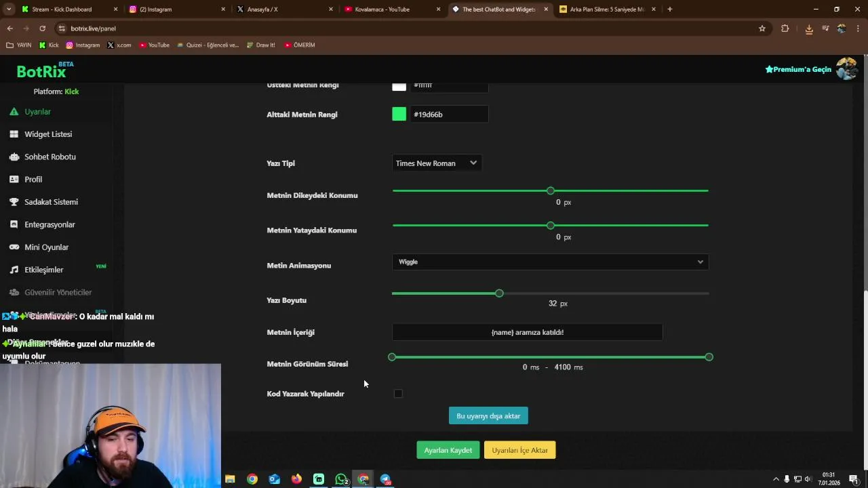Click Bu uyarıyı dışa aktar button
The height and width of the screenshot is (488, 868).
tap(488, 416)
